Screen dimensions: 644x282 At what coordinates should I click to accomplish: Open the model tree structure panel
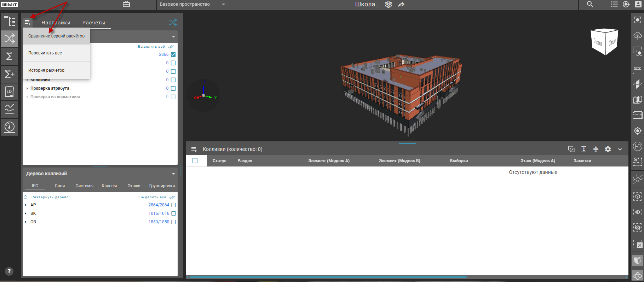10,21
